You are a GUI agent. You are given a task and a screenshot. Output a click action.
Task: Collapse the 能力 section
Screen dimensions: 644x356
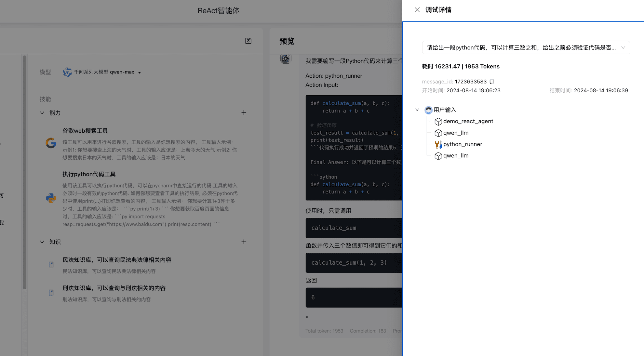(42, 112)
